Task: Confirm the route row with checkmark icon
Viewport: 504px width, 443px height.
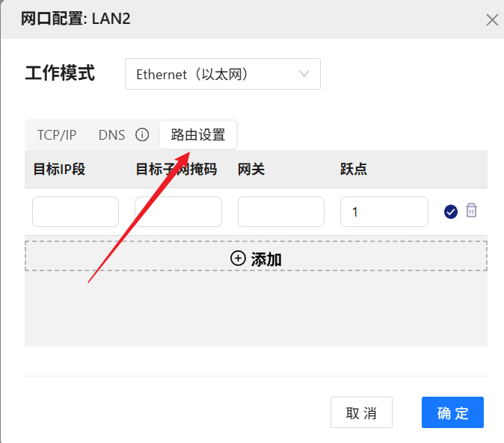Action: point(450,212)
